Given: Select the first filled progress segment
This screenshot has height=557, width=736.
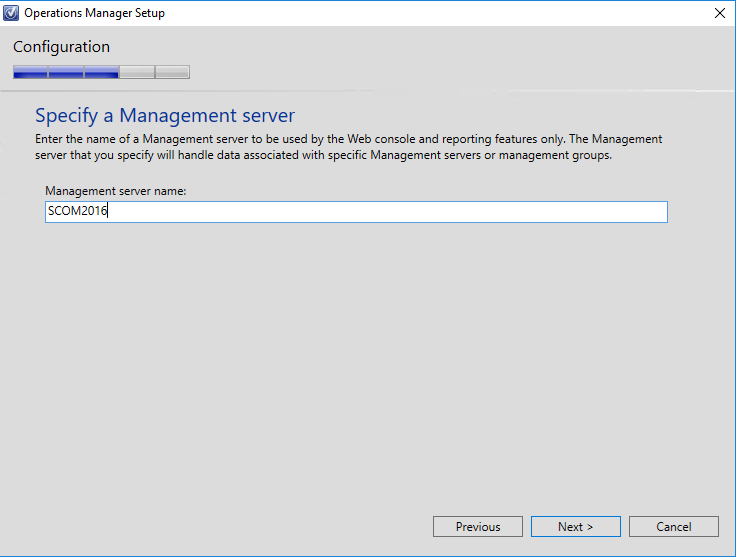Looking at the screenshot, I should click(x=31, y=72).
